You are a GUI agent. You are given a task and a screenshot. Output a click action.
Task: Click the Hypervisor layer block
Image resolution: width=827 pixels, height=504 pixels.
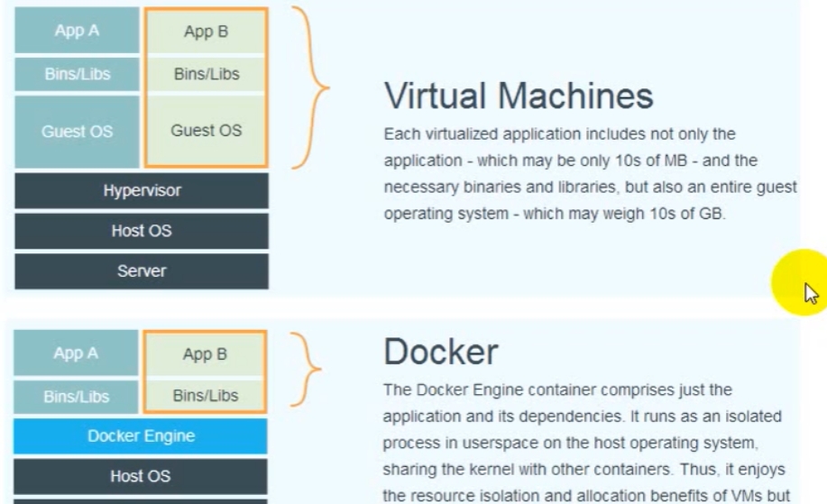click(x=141, y=191)
